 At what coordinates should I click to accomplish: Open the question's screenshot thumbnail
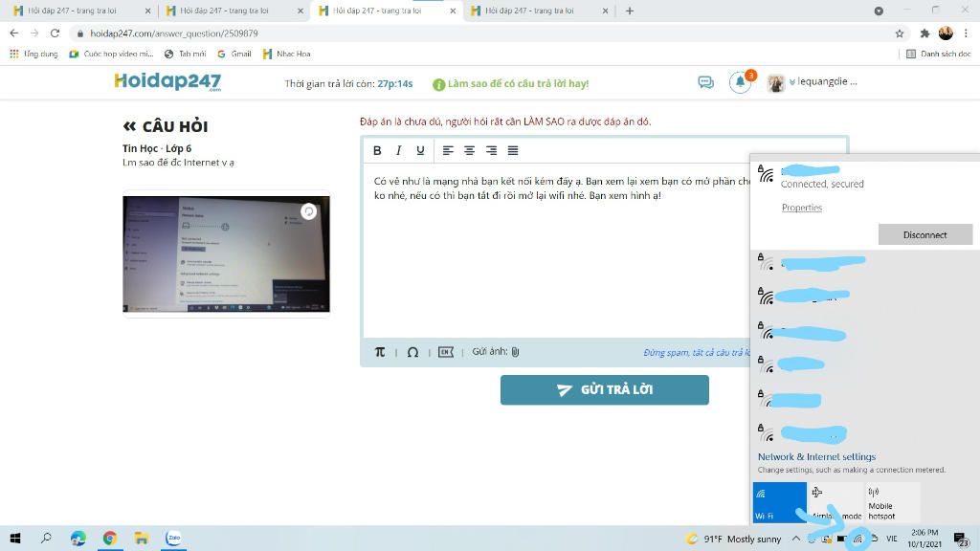pyautogui.click(x=226, y=253)
